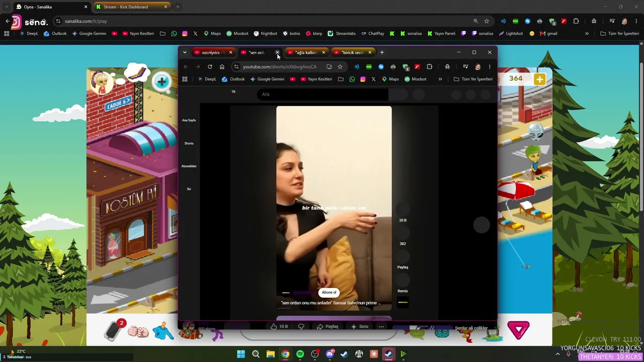This screenshot has width=644, height=362.
Task: Open WhatsApp bookmark in the Sanalika window
Action: point(174,34)
